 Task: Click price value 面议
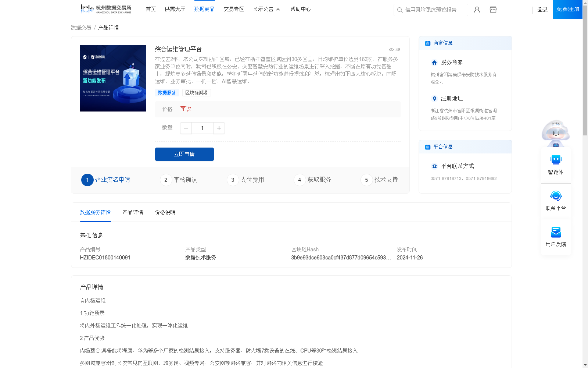[x=186, y=109]
